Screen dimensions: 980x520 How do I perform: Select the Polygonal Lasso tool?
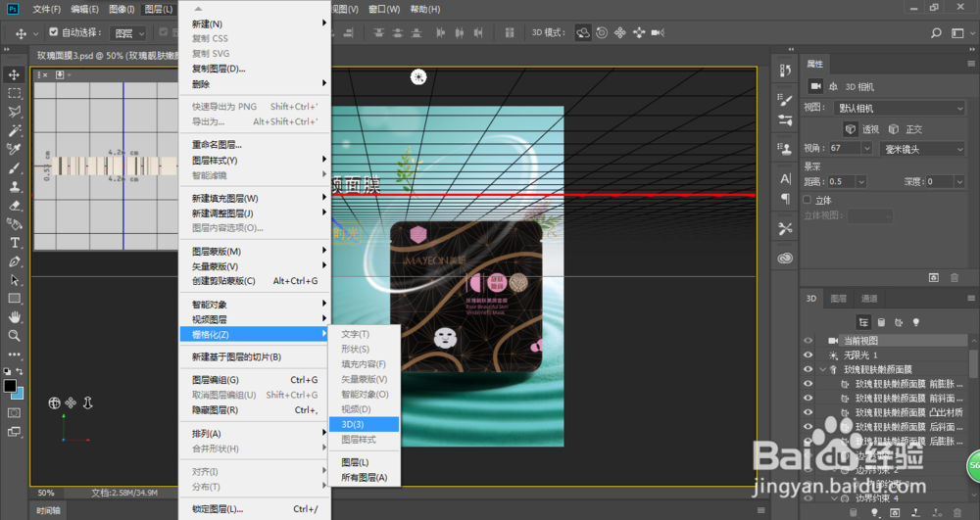(14, 112)
